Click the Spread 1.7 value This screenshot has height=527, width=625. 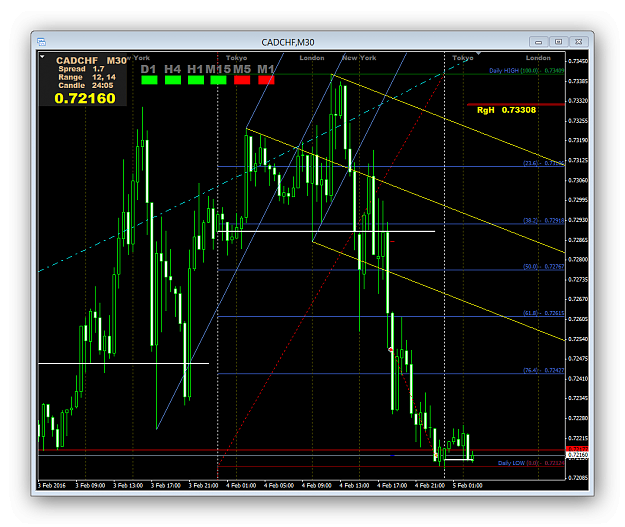click(81, 69)
